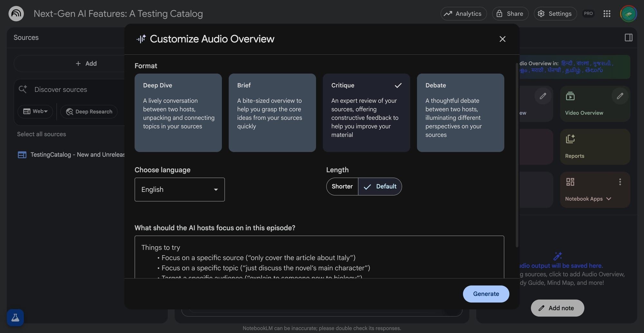Click the NotebookLM logo icon
Image resolution: width=644 pixels, height=333 pixels.
click(x=16, y=14)
